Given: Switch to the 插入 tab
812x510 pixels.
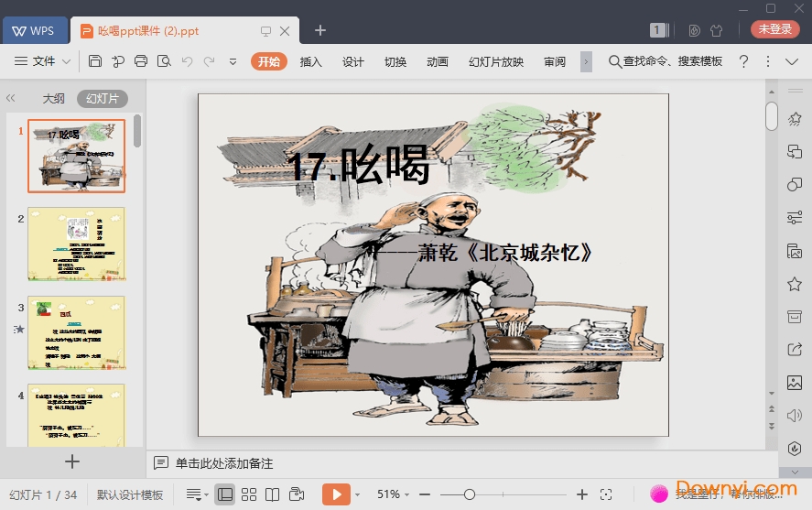Looking at the screenshot, I should tap(310, 61).
